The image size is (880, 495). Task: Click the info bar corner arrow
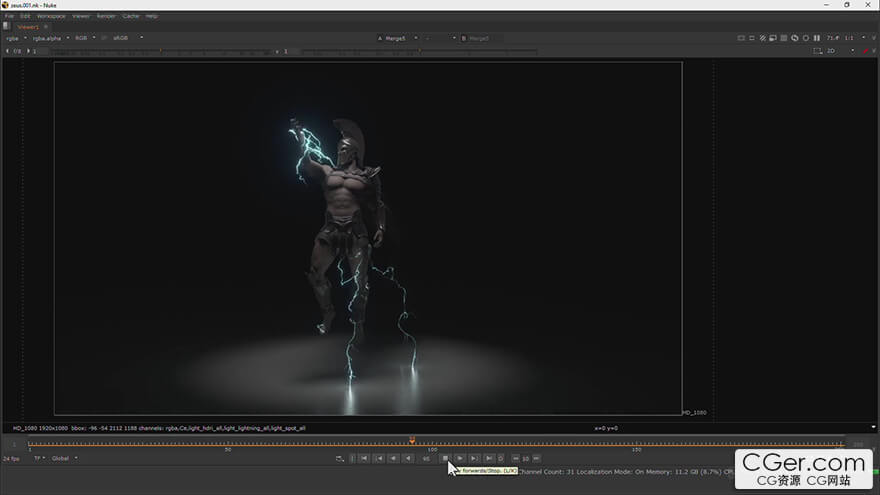[873, 428]
